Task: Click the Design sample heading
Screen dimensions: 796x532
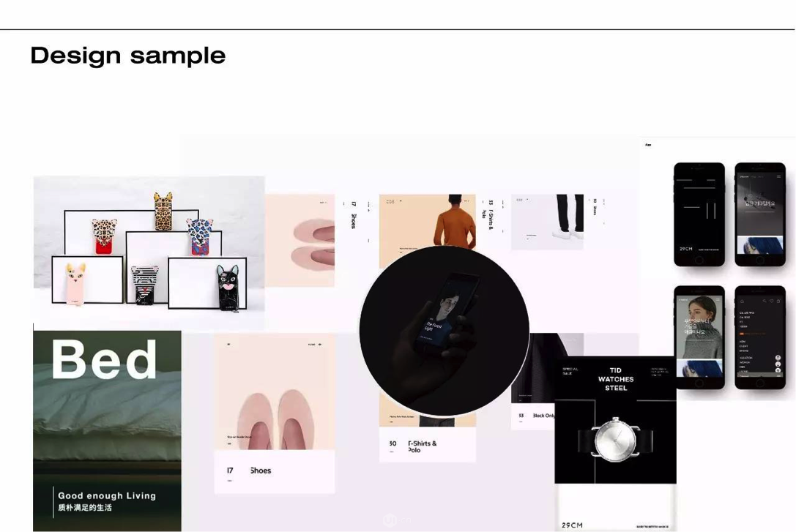Action: 128,56
